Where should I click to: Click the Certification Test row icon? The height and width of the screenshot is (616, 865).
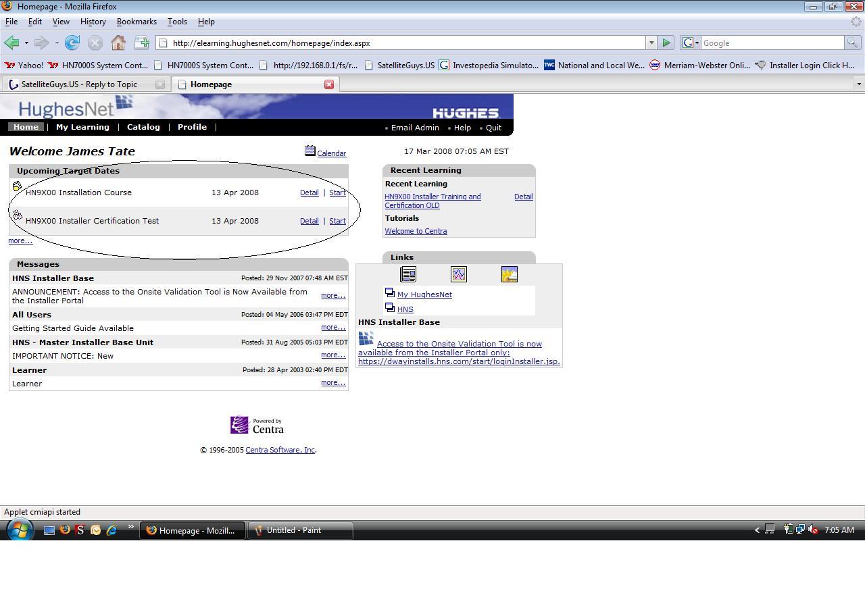[x=17, y=215]
